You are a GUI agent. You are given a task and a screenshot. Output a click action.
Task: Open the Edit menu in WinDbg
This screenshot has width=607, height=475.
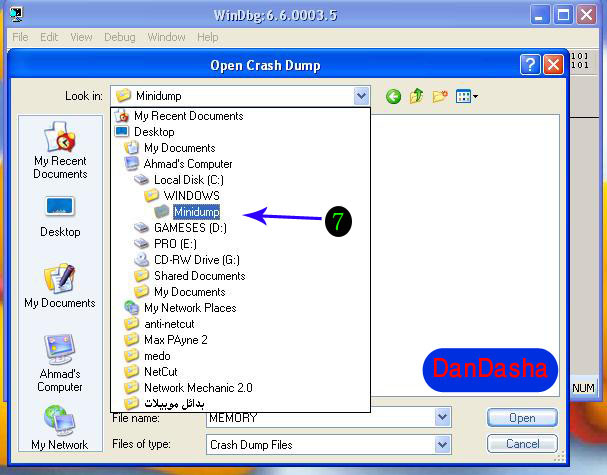pos(49,37)
